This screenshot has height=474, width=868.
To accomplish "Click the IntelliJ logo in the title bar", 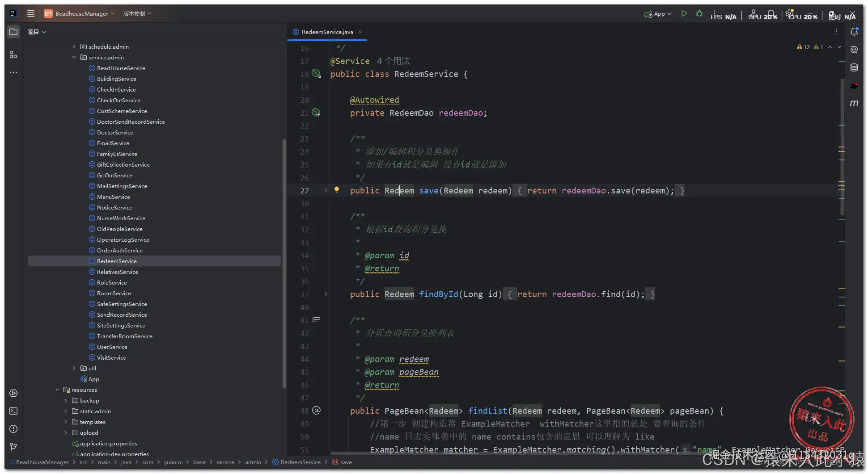I will [13, 13].
